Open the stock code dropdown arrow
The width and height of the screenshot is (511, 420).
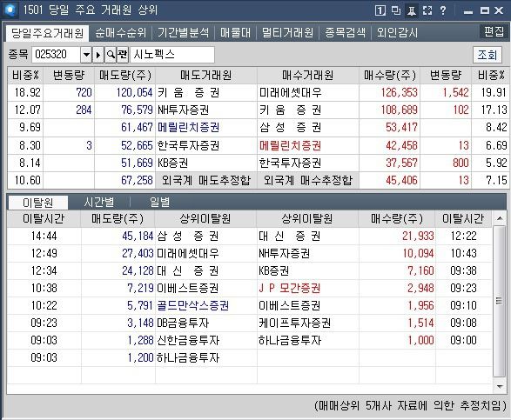tap(86, 55)
